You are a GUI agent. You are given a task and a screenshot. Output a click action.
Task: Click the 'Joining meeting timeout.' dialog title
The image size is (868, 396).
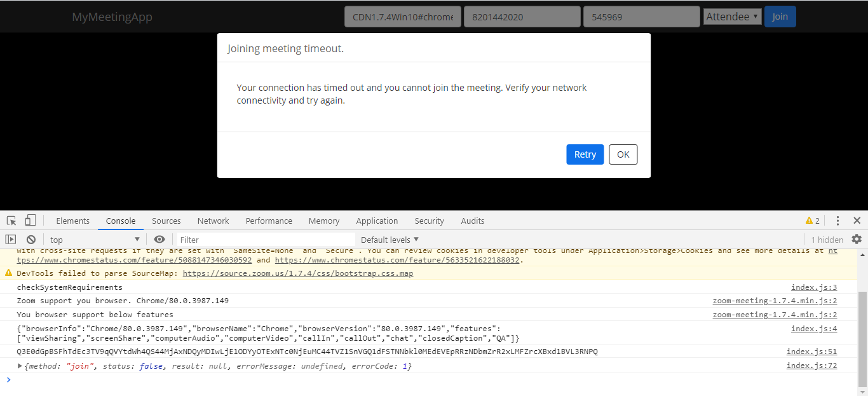click(x=285, y=48)
